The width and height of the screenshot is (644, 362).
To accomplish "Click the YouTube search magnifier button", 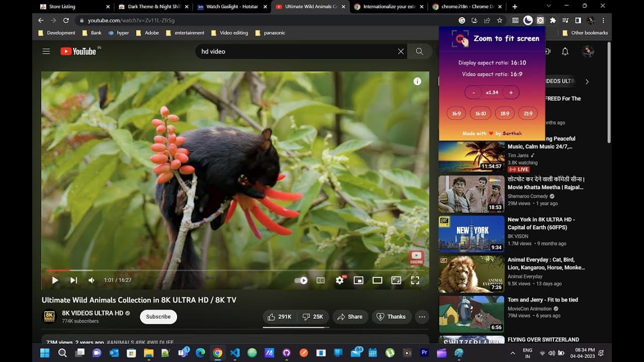I will pyautogui.click(x=419, y=51).
